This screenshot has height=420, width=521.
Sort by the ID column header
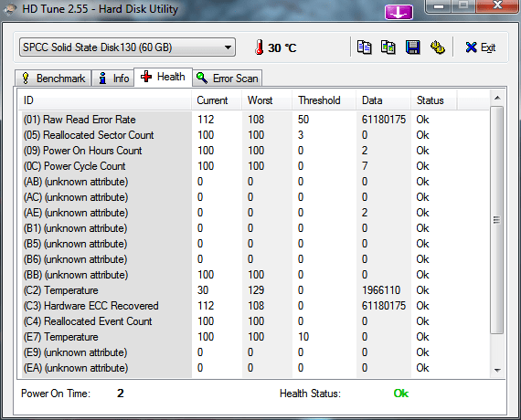[104, 100]
